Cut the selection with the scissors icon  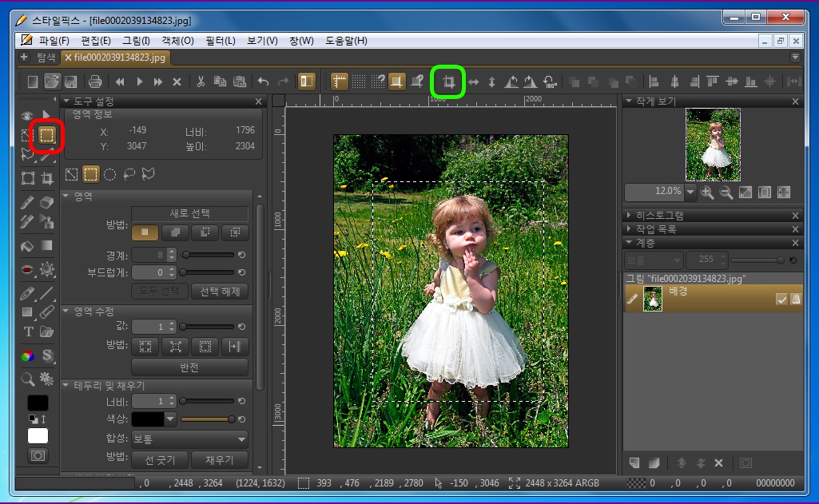click(201, 81)
